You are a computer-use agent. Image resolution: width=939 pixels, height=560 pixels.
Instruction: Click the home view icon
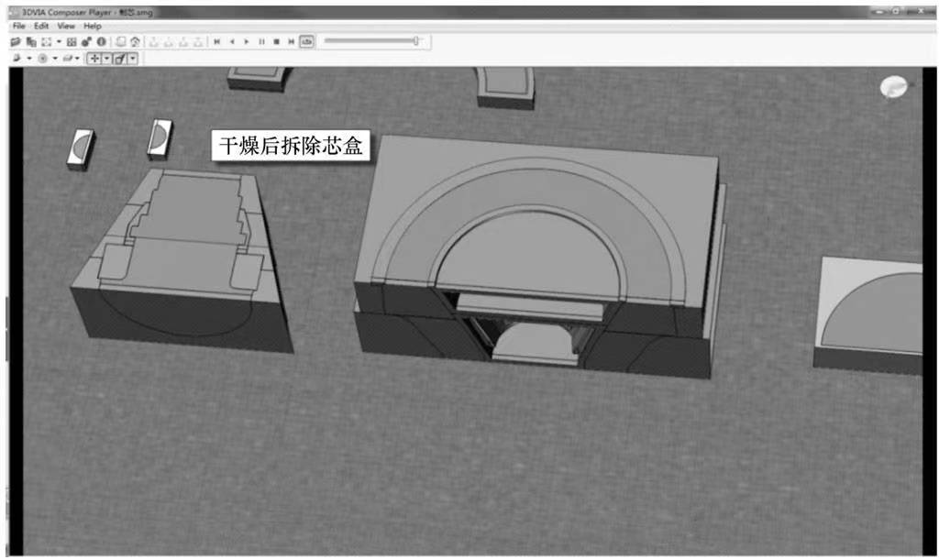pos(135,41)
